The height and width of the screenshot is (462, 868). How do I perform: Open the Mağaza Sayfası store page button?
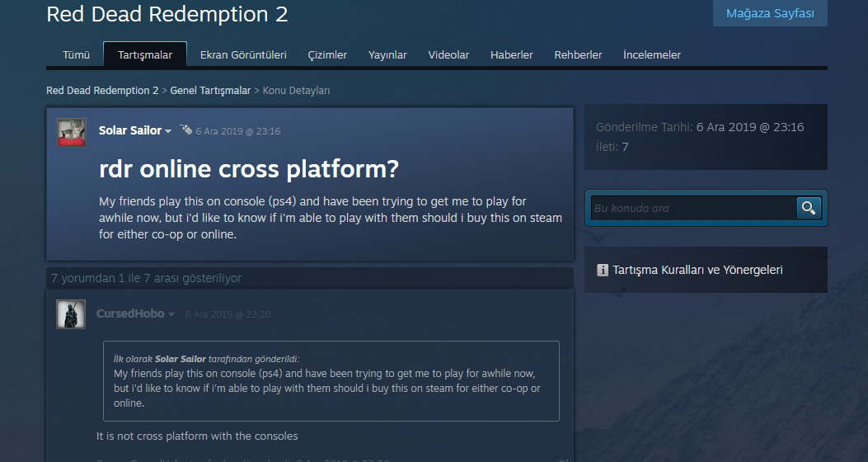click(770, 13)
